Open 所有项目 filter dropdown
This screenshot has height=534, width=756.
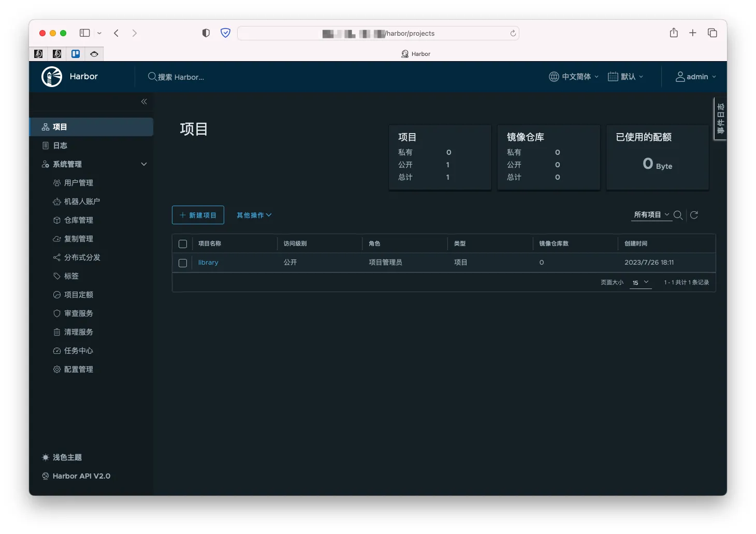(x=651, y=214)
